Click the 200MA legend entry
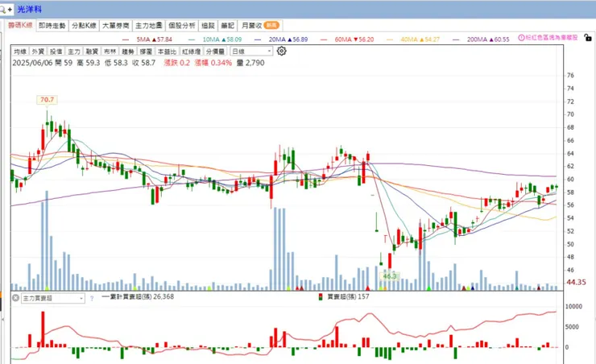Viewport: 596px width, 364px height. pos(481,39)
